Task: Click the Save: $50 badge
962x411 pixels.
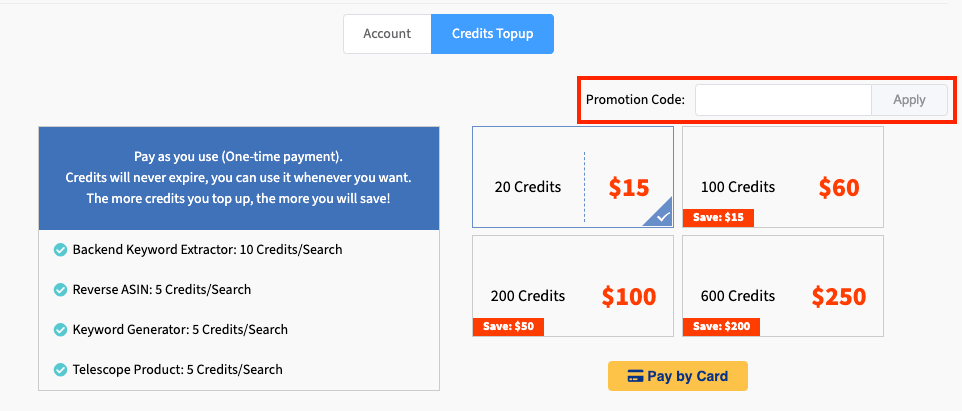Action: (x=508, y=327)
